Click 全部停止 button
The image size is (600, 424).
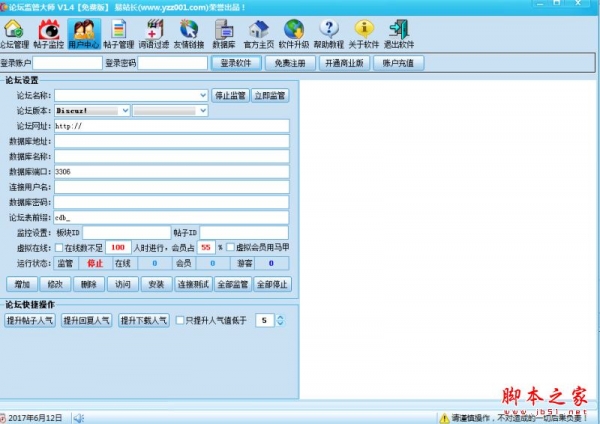pos(272,284)
